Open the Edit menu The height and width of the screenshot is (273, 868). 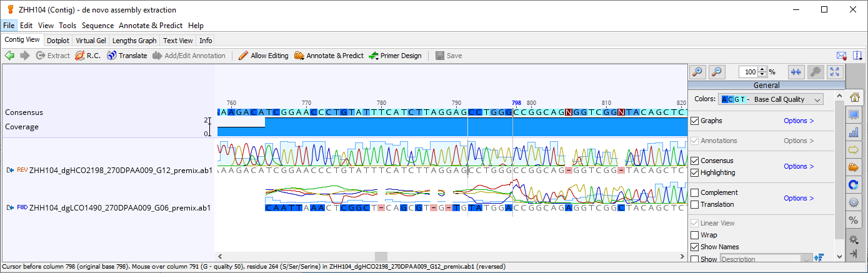pyautogui.click(x=26, y=26)
